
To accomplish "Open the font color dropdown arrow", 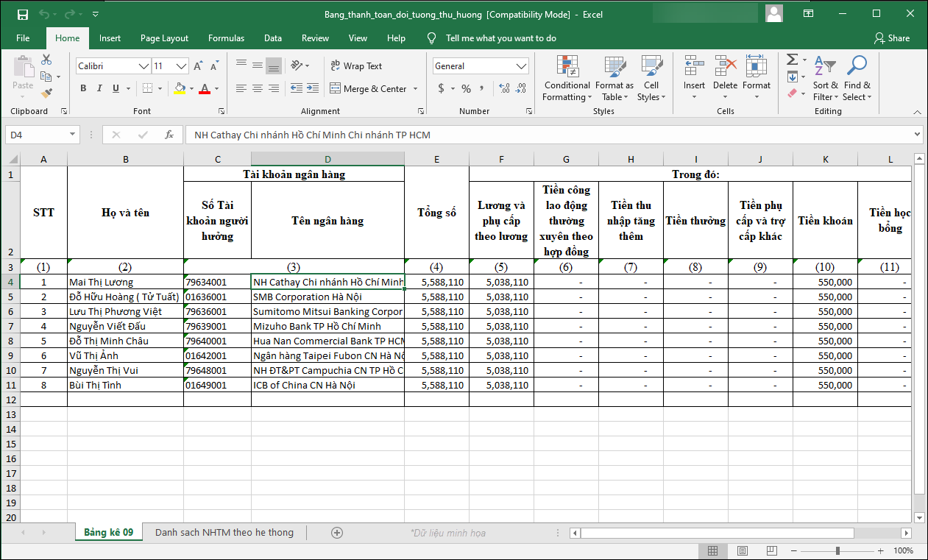I will click(x=216, y=89).
